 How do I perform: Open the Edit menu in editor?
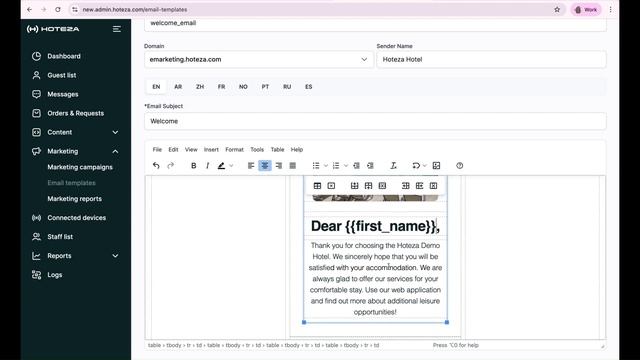tap(173, 149)
